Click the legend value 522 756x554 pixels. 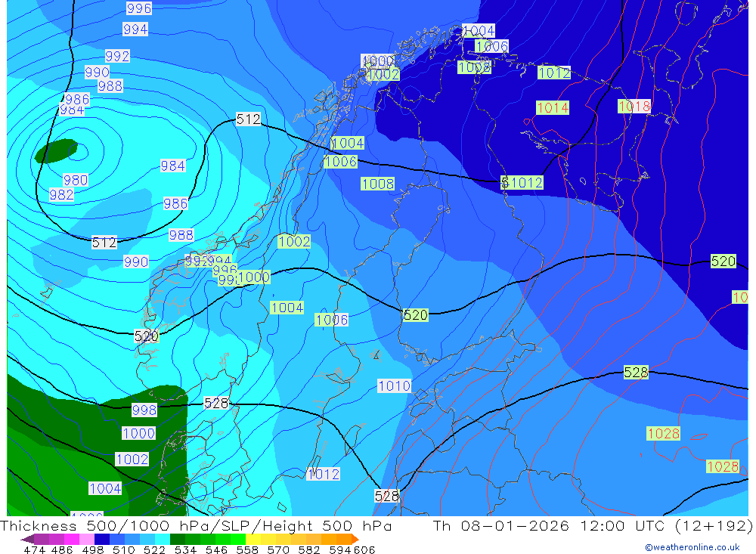tap(155, 549)
